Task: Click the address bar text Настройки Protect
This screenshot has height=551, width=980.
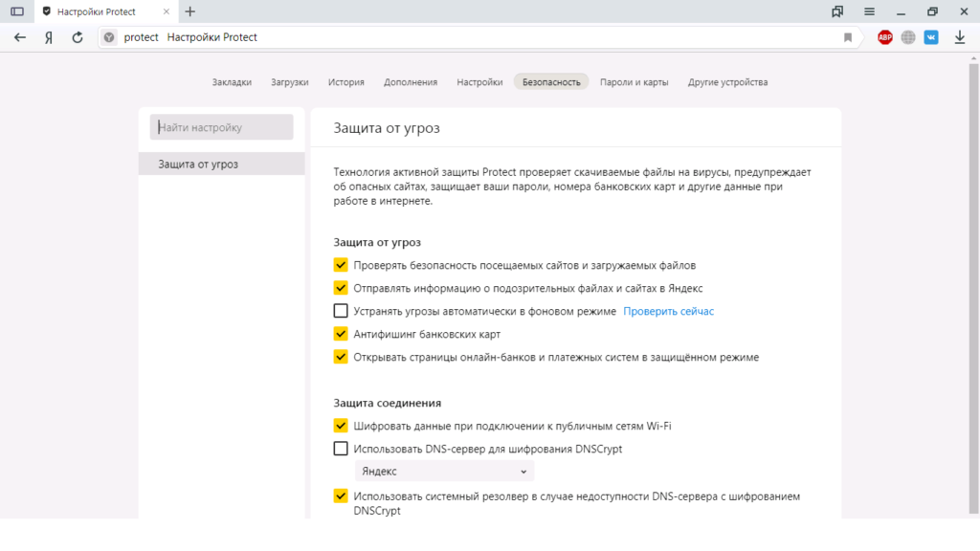Action: (212, 37)
